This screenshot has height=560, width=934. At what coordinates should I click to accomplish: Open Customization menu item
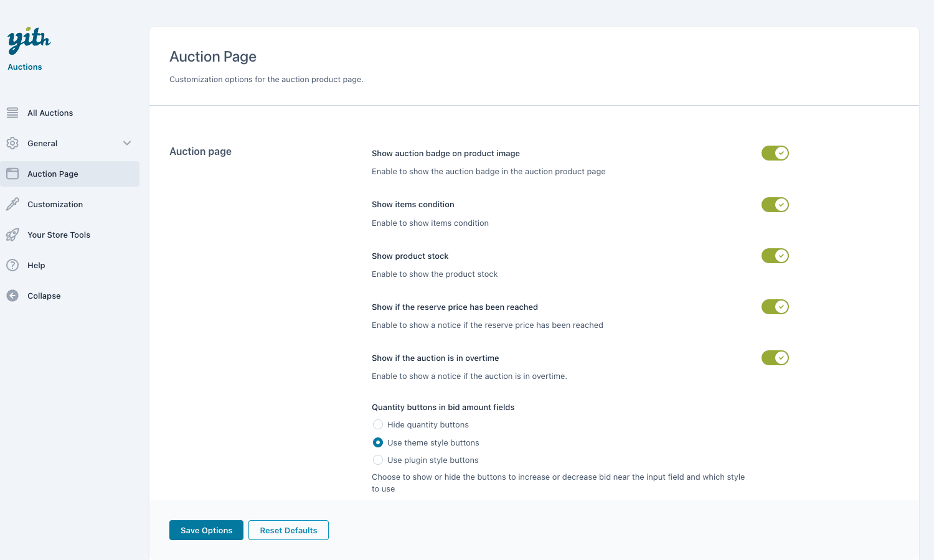coord(70,204)
